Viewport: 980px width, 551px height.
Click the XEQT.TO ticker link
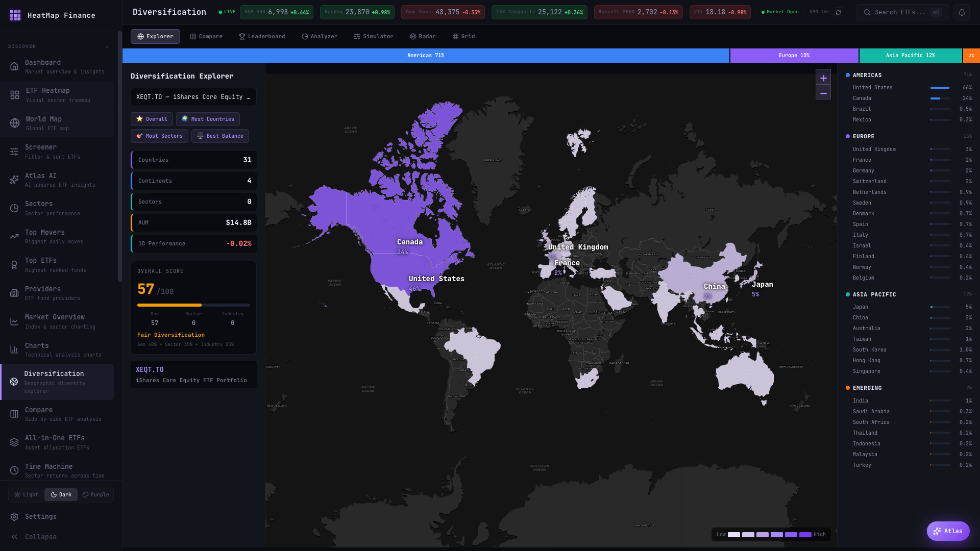(150, 369)
